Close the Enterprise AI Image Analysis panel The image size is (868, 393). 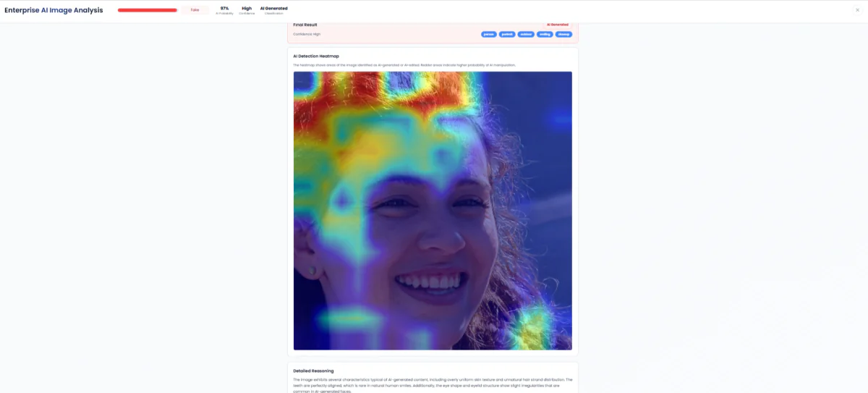857,10
